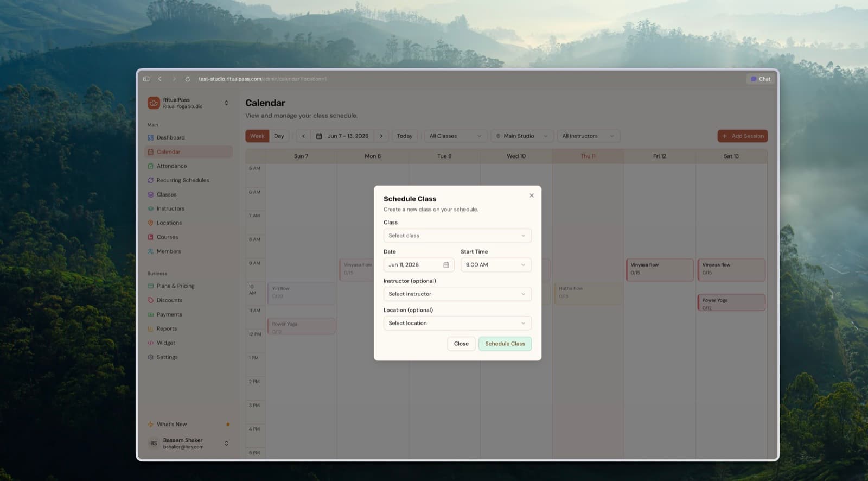Click the Settings gear icon
The image size is (868, 481).
pyautogui.click(x=151, y=357)
